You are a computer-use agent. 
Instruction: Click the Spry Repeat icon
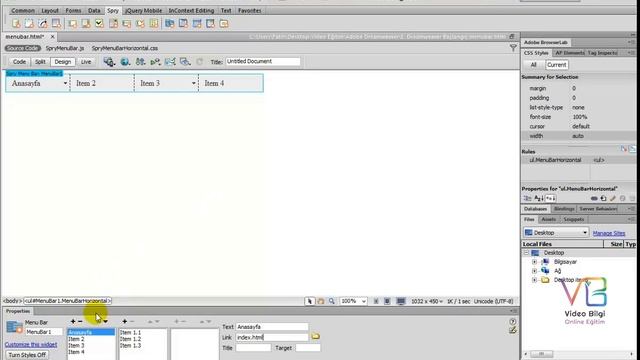(43, 24)
